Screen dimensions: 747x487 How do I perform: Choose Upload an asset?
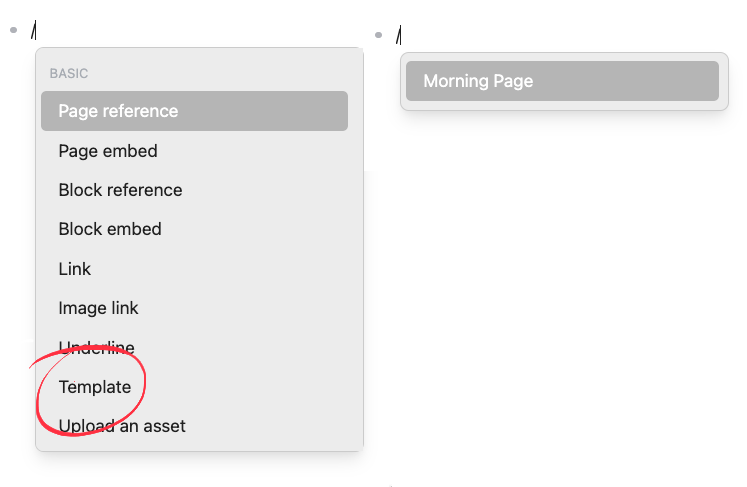click(x=122, y=426)
